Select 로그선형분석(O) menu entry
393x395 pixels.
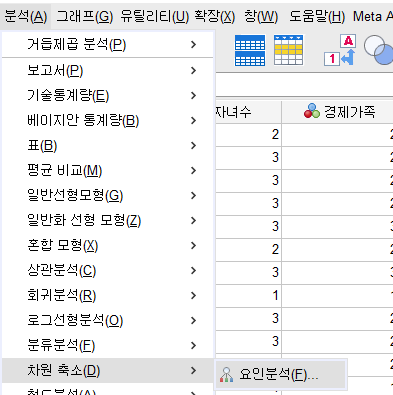pos(107,320)
